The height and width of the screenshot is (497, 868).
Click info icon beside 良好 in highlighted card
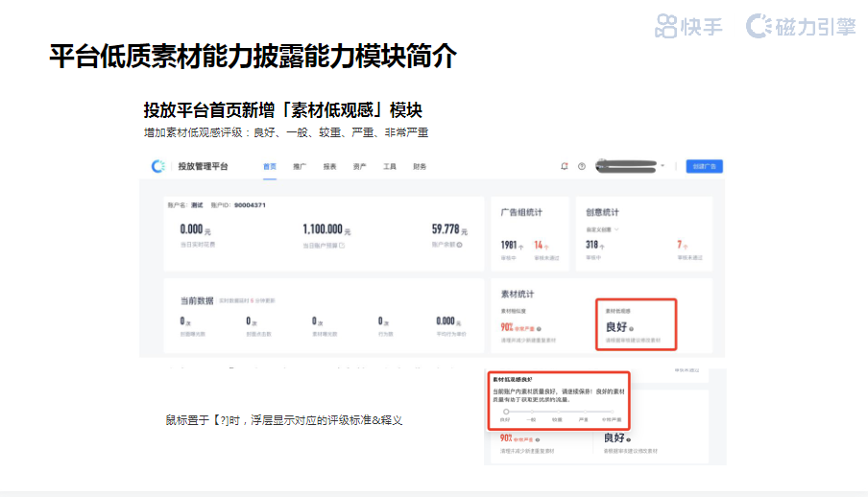tap(631, 329)
